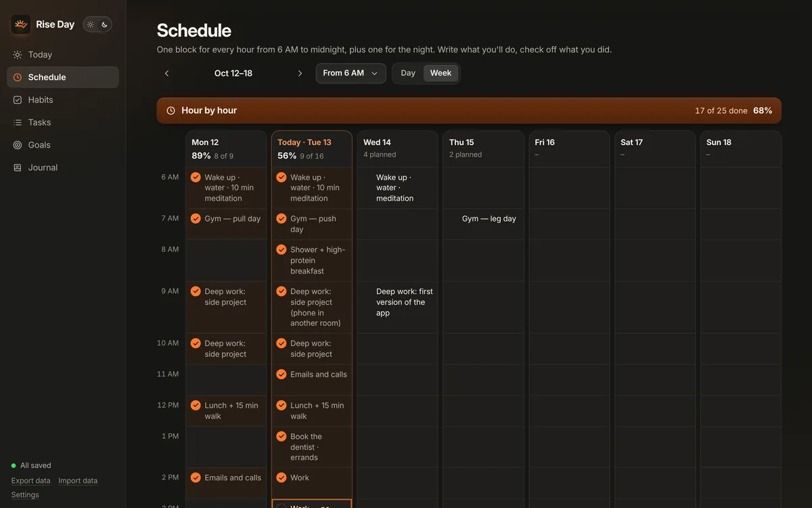Image resolution: width=812 pixels, height=508 pixels.
Task: Click Wednesday Deep work: first version block
Action: point(398,307)
